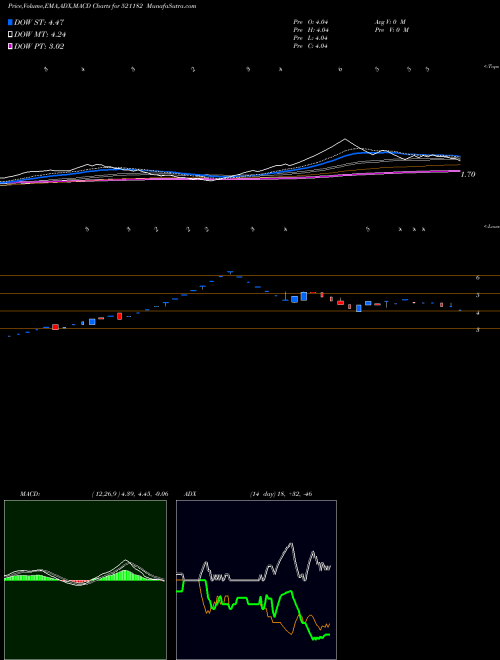Open the dark blue ADX indicator chart
Viewport: 500px width, 660px height.
tap(256, 580)
